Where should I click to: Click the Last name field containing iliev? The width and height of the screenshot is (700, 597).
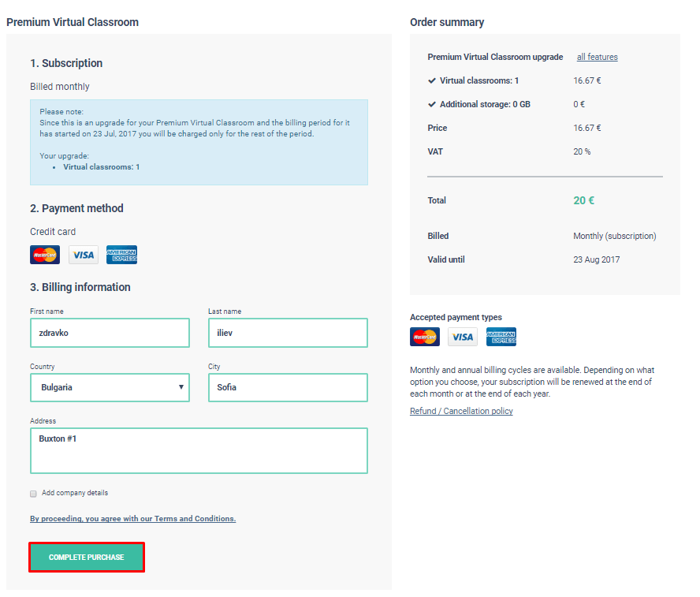pyautogui.click(x=288, y=333)
